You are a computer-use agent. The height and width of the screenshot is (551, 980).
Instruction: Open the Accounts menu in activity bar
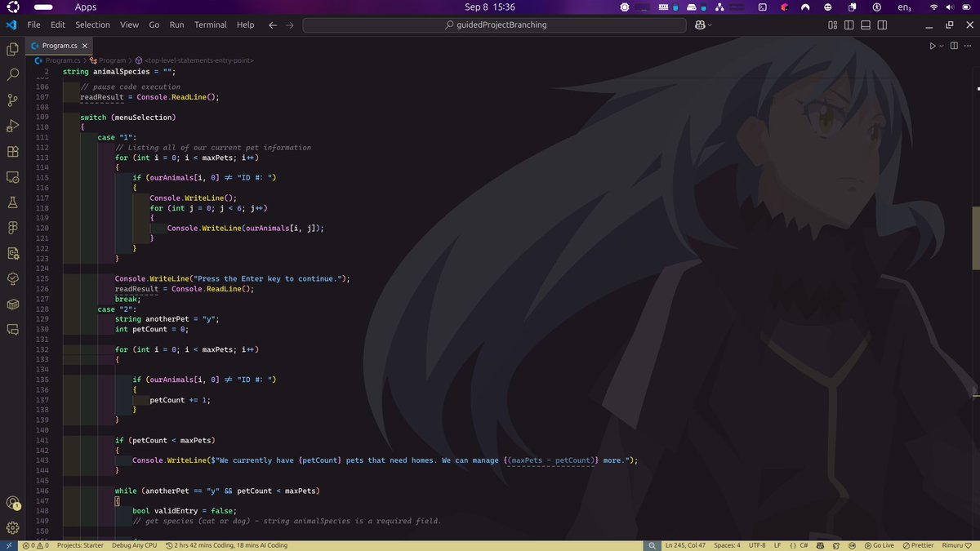pos(12,503)
